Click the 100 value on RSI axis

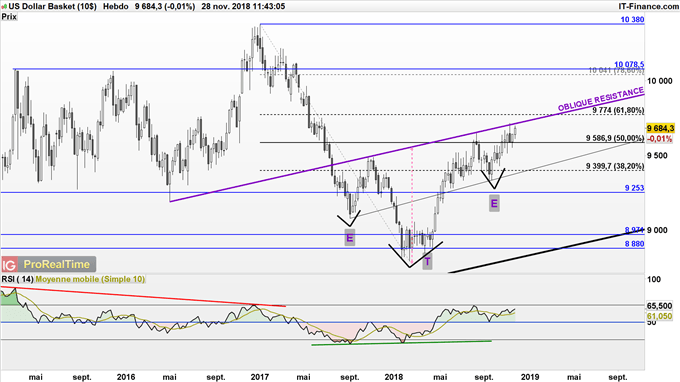pyautogui.click(x=654, y=280)
